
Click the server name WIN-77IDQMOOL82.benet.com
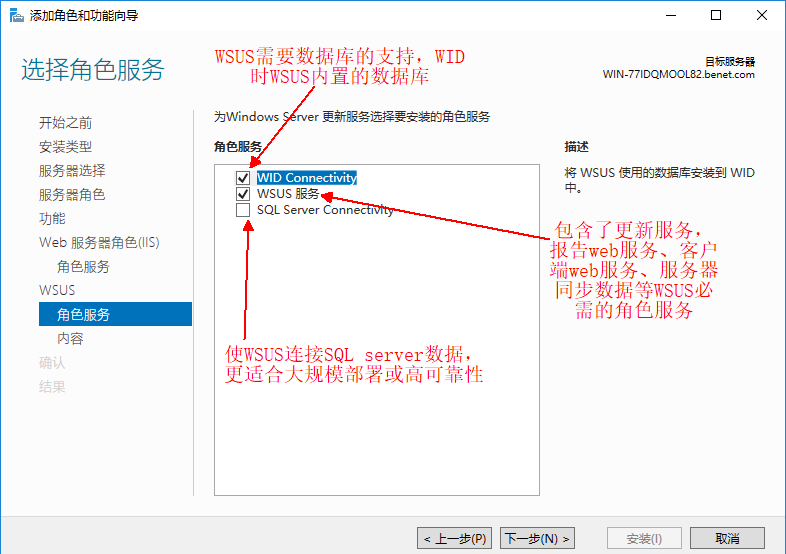point(679,75)
